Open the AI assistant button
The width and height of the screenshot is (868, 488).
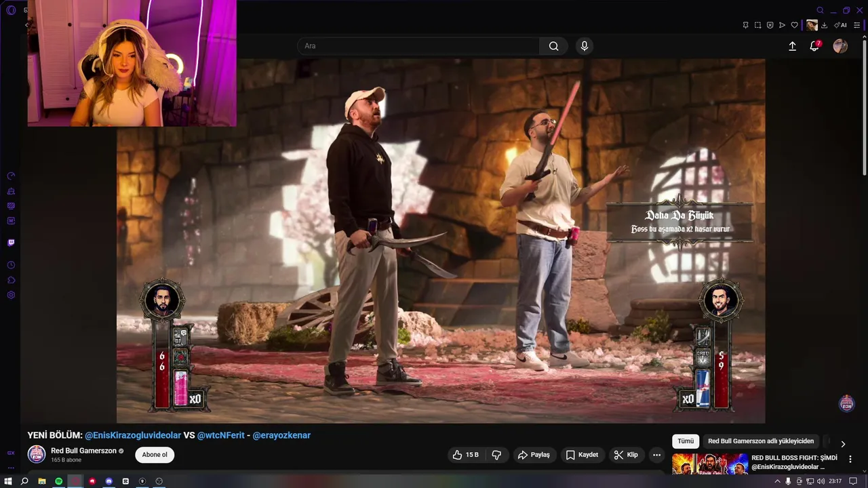[841, 25]
